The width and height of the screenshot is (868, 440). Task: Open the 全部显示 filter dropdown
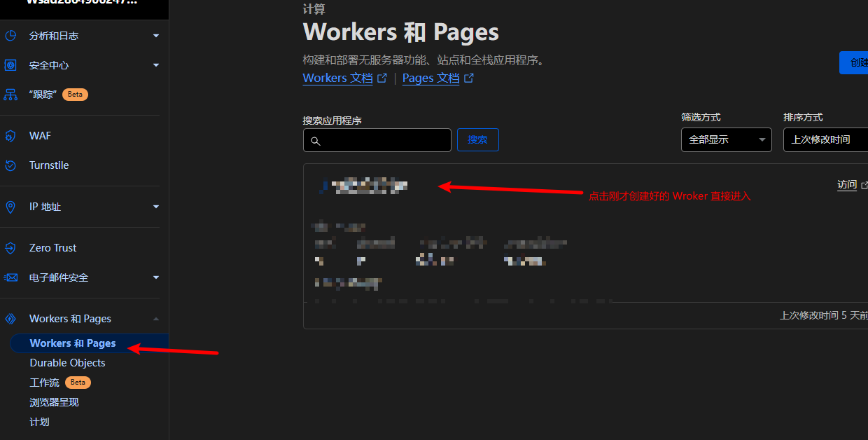(x=727, y=139)
